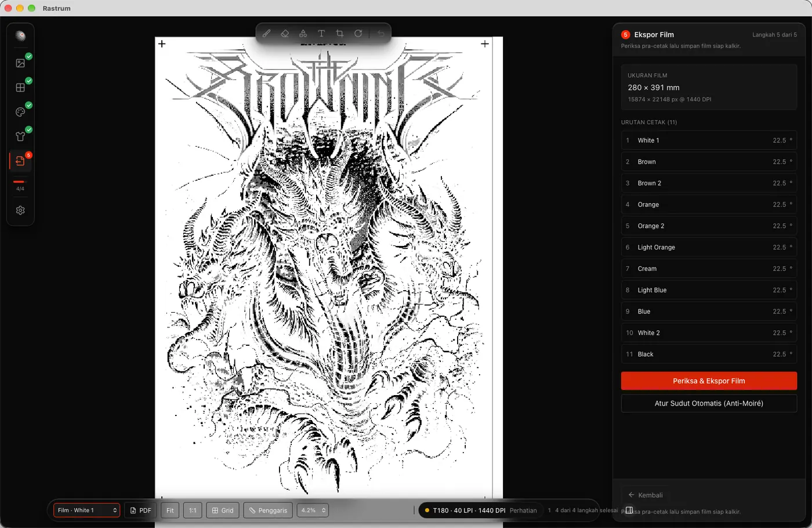Image resolution: width=812 pixels, height=528 pixels.
Task: Open the grid layout step in sidebar
Action: (x=20, y=88)
